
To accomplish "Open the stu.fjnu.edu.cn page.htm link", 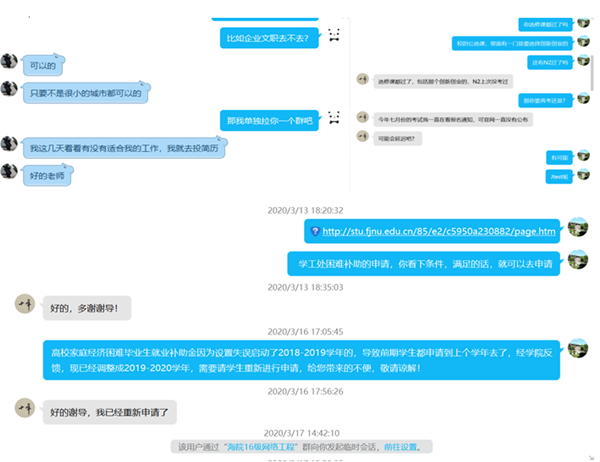I will coord(439,231).
